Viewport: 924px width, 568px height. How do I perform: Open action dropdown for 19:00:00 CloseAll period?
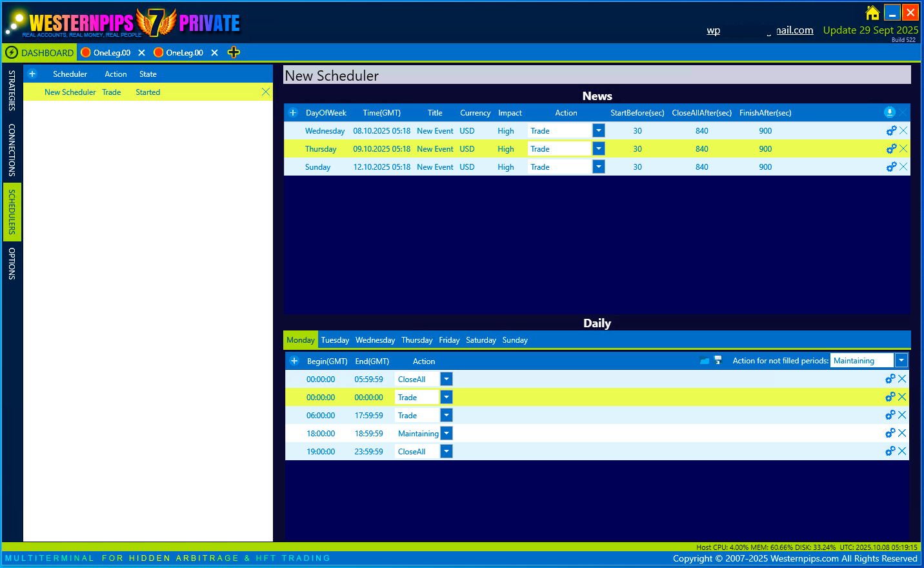[x=447, y=451]
